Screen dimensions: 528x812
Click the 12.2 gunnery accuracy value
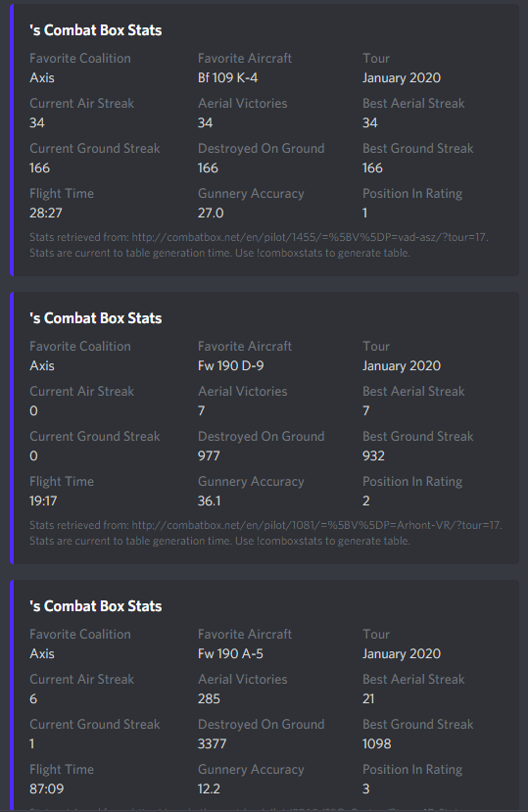click(x=209, y=789)
